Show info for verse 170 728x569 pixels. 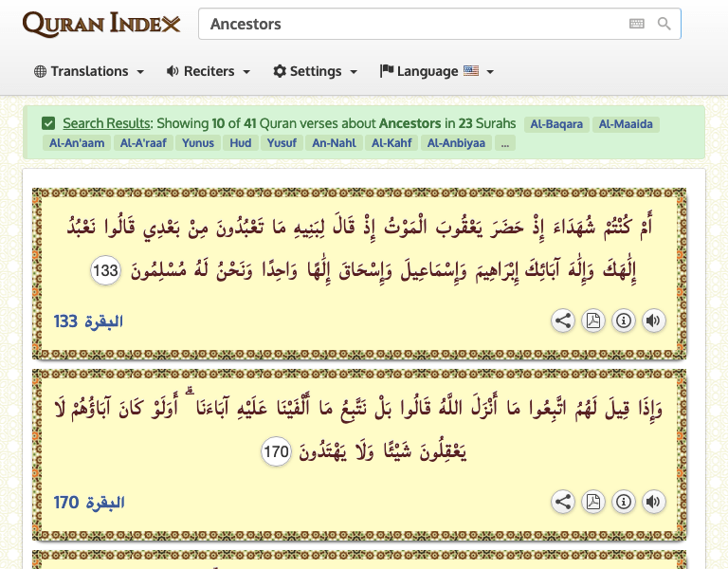[624, 502]
